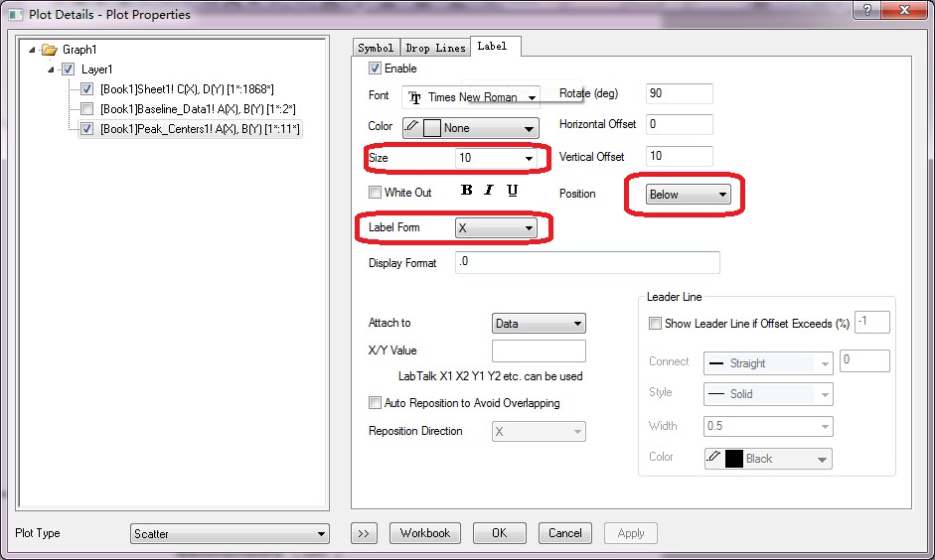Open the label Color picker dropdown
This screenshot has width=935, height=560.
470,128
